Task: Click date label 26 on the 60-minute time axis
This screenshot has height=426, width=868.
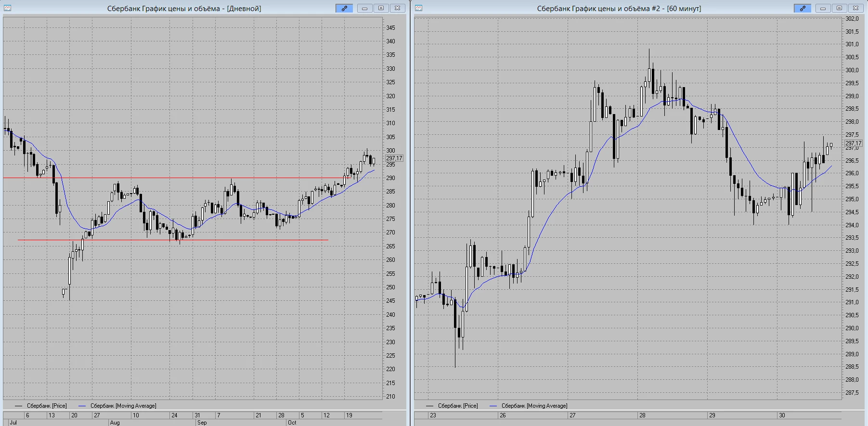Action: pos(503,415)
